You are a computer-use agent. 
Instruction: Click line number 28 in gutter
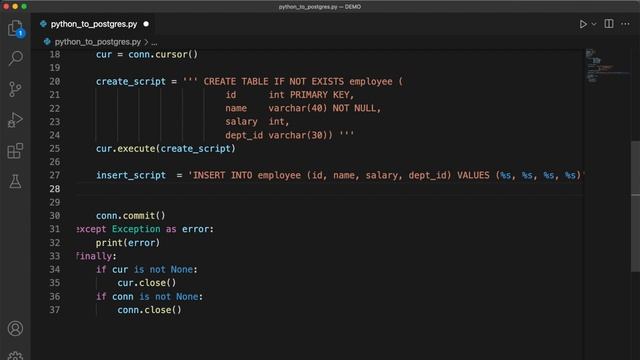point(55,189)
